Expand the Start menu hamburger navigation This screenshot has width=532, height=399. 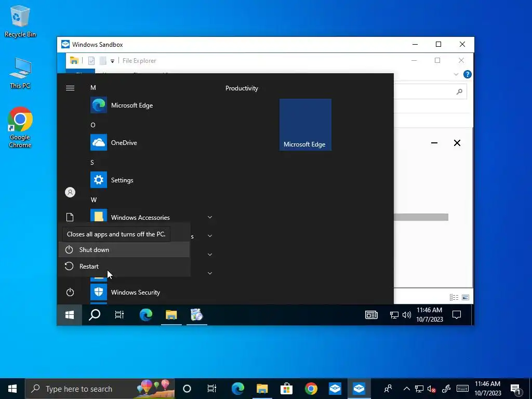tap(70, 88)
